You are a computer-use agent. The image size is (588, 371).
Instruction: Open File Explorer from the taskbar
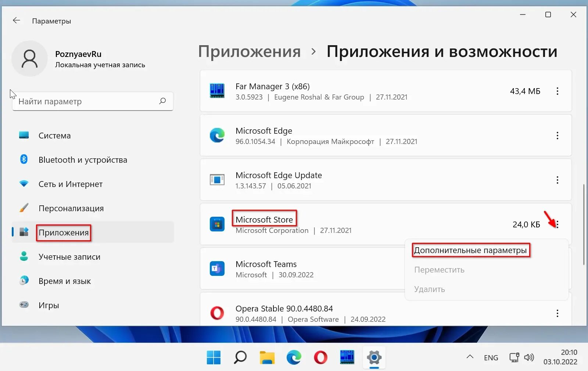[267, 357]
